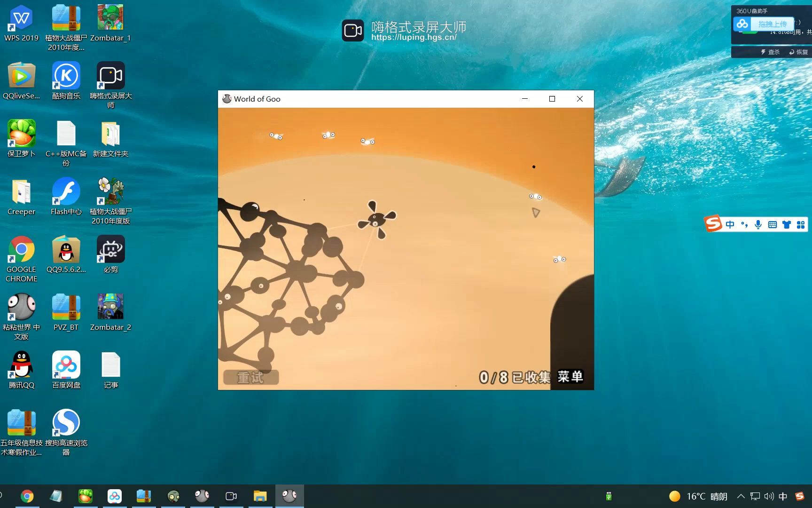
Task: Select the 植物大战僵尸2010年度 archive icon
Action: coord(66,27)
